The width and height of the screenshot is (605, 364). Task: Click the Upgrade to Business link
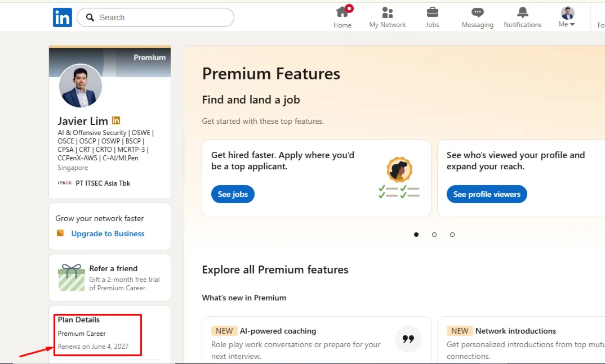click(x=108, y=233)
